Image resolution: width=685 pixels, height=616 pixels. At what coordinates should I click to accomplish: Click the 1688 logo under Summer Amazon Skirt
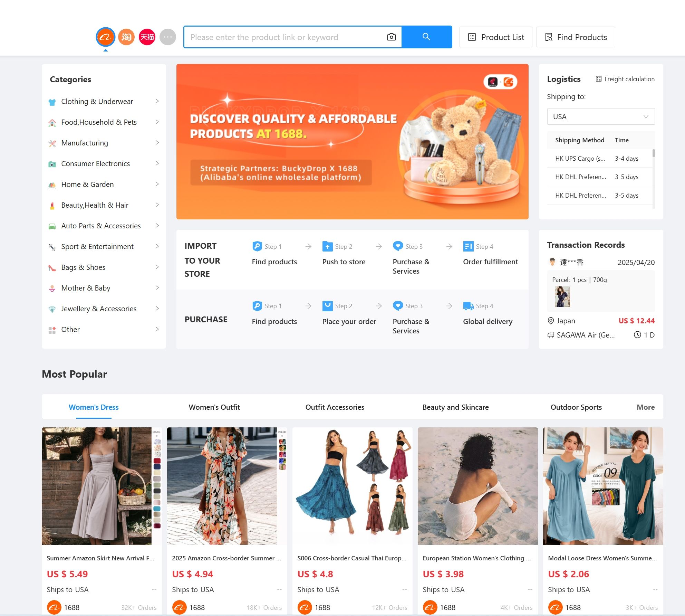coord(54,607)
